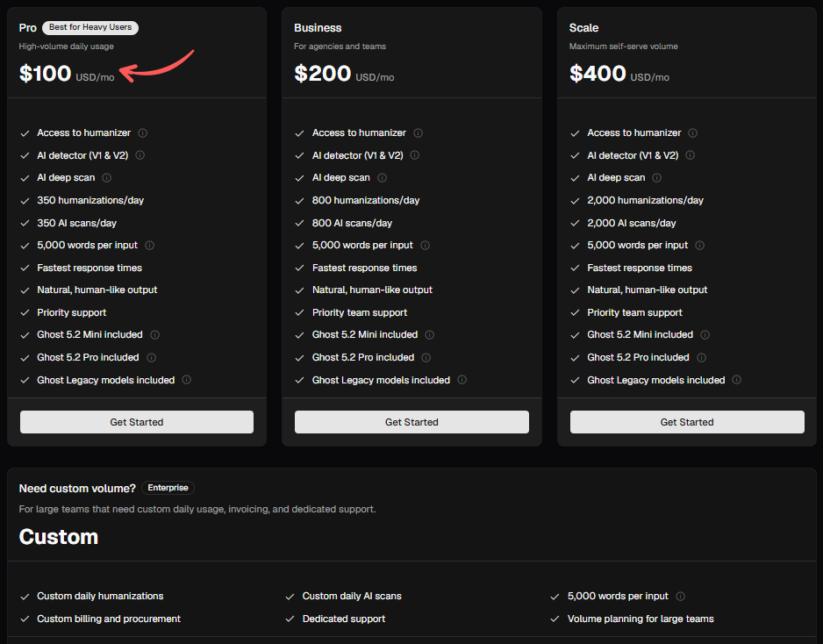Click the 800 AI scans/day feature
The width and height of the screenshot is (823, 644).
(352, 223)
